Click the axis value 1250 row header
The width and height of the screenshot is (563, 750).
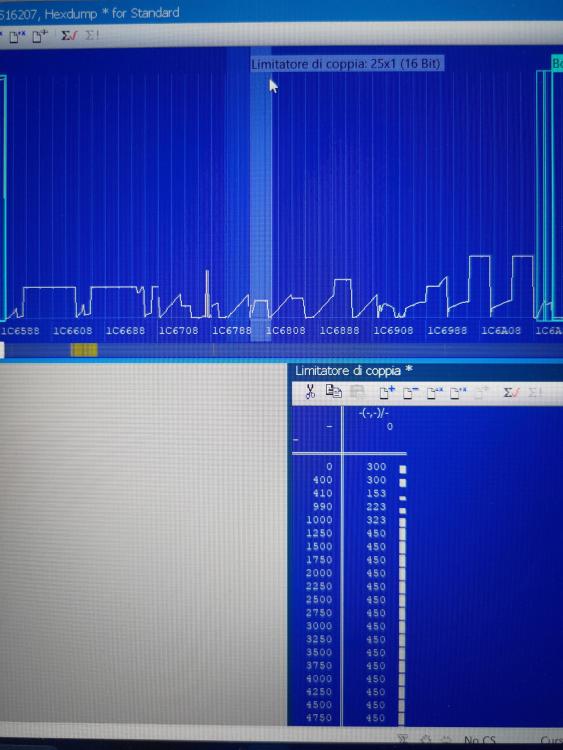tap(319, 533)
